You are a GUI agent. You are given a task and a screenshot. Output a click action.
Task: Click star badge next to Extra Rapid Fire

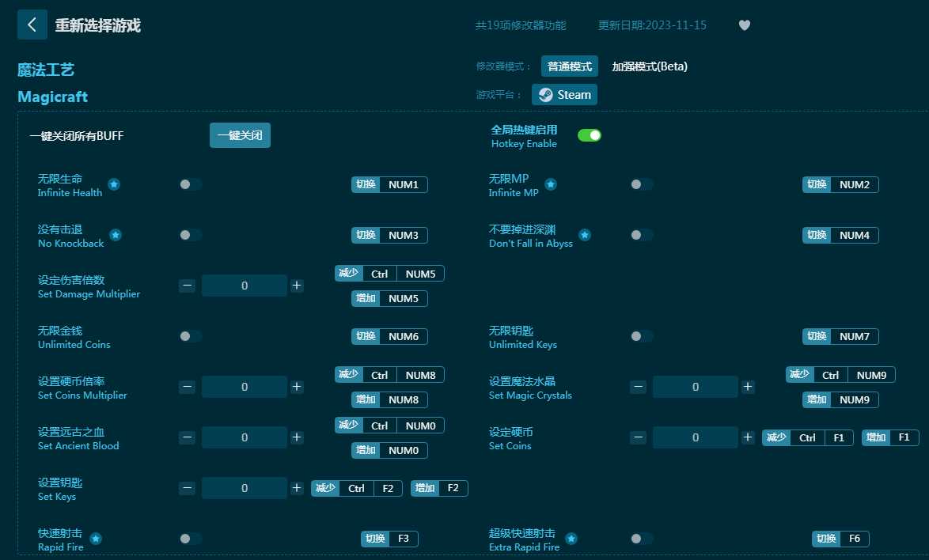coord(572,539)
